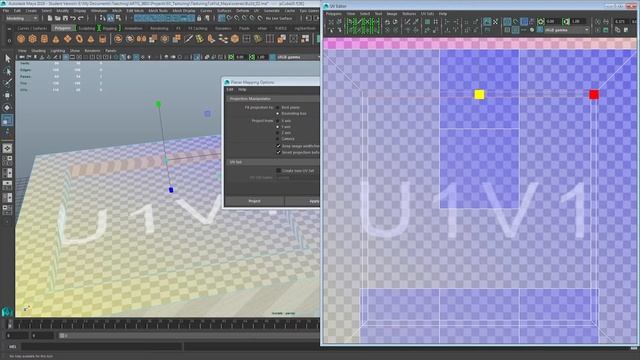The width and height of the screenshot is (640, 360).
Task: Grab the red manipulator handle in UV Editor
Action: tap(594, 95)
